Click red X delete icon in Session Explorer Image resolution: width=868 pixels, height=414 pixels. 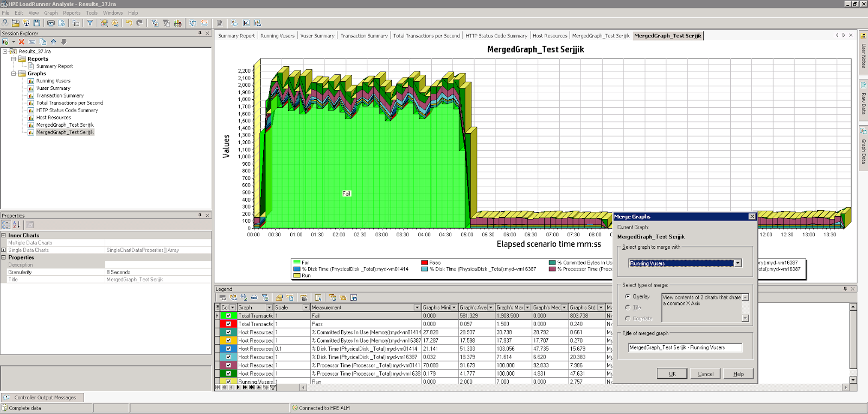click(22, 42)
